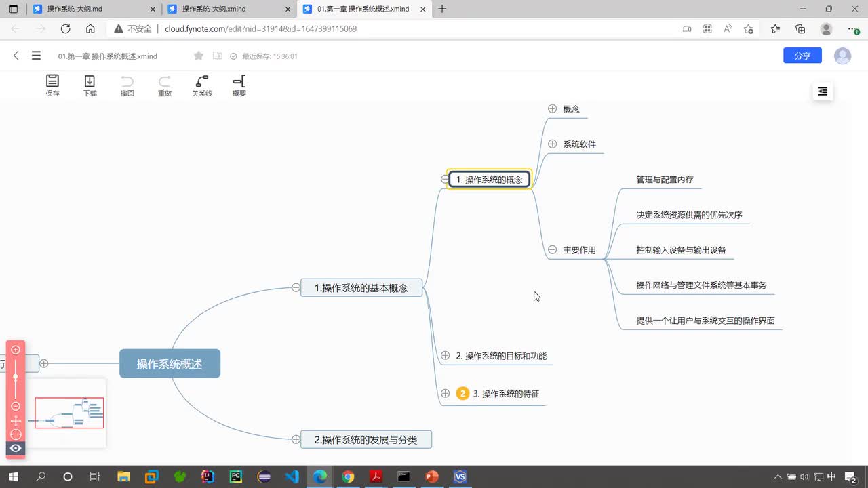The image size is (868, 488).
Task: Click the 分享 share button
Action: click(x=802, y=56)
